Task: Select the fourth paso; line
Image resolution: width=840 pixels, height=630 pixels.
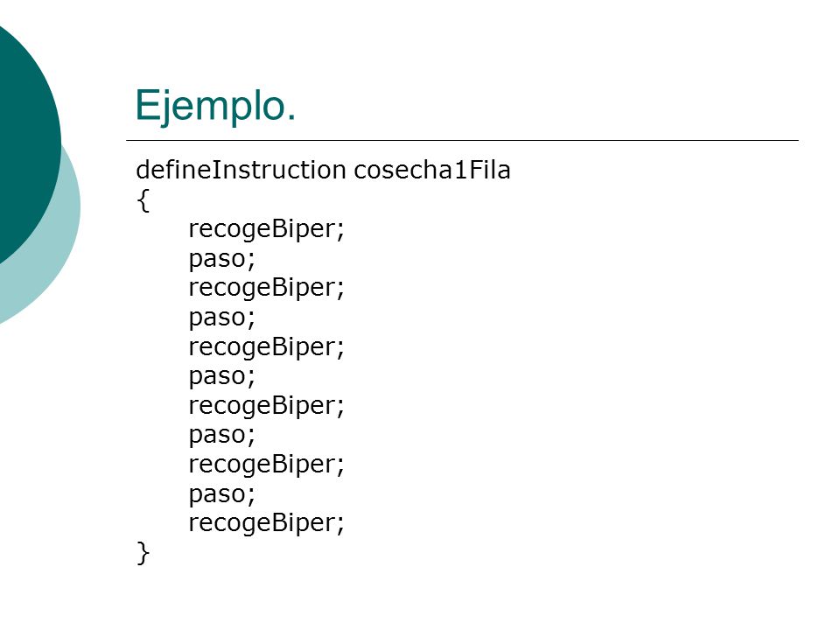Action: (x=221, y=436)
